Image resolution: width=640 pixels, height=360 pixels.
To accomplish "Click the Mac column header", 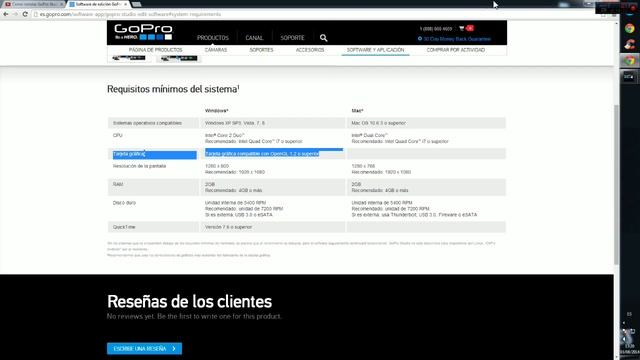I will (358, 111).
